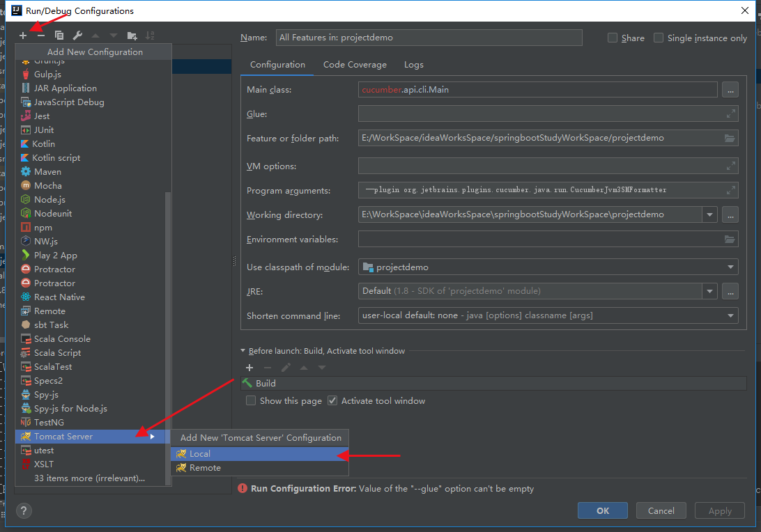The width and height of the screenshot is (761, 532).
Task: Select Scala Console from the list
Action: pos(91,339)
